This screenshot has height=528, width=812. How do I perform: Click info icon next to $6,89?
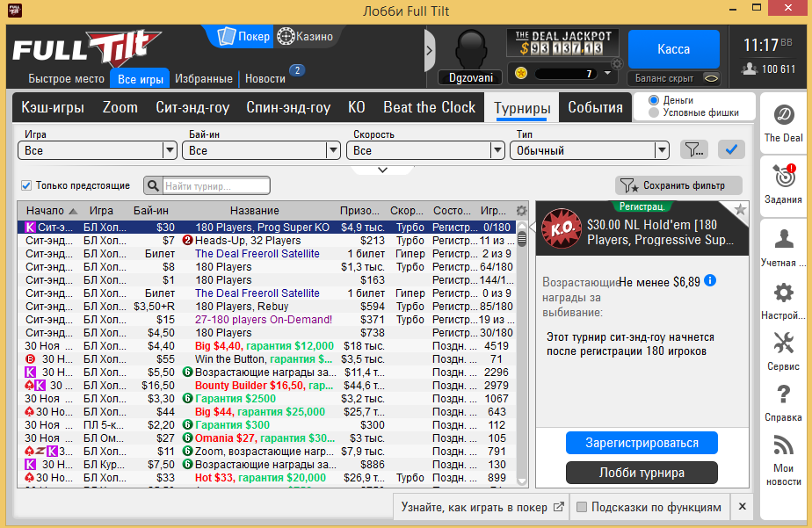click(710, 280)
